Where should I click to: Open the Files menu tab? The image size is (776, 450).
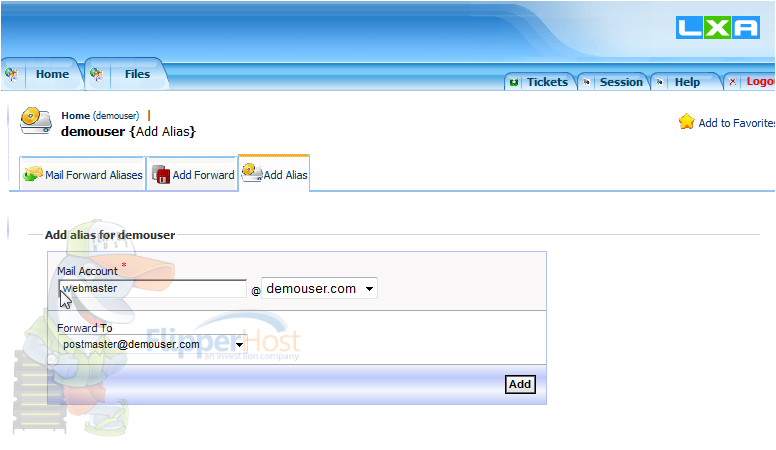[x=137, y=74]
